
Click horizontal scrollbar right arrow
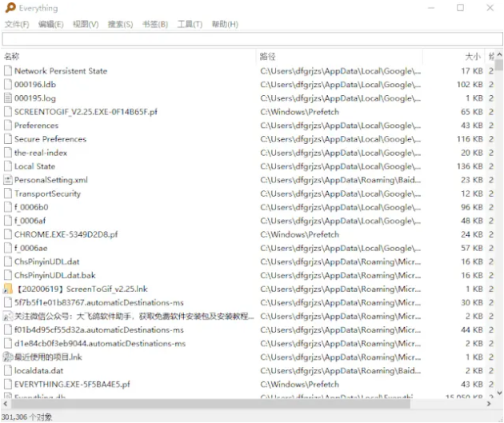(x=489, y=404)
